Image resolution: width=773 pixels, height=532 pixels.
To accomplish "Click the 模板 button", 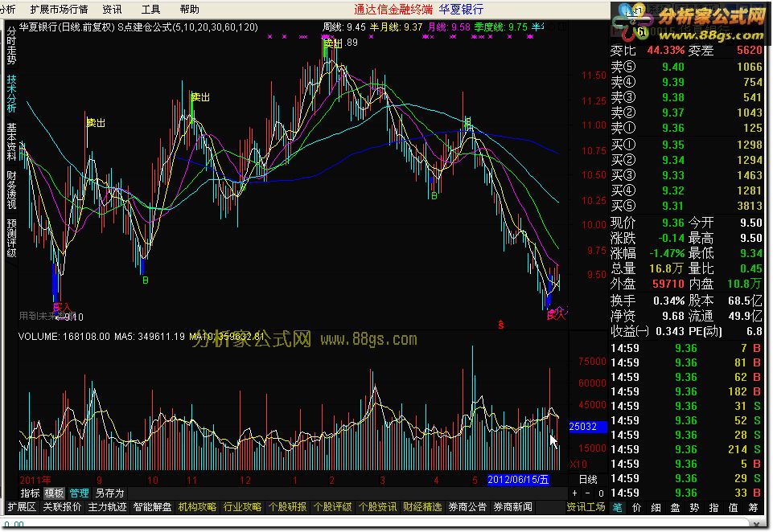I will pyautogui.click(x=54, y=493).
